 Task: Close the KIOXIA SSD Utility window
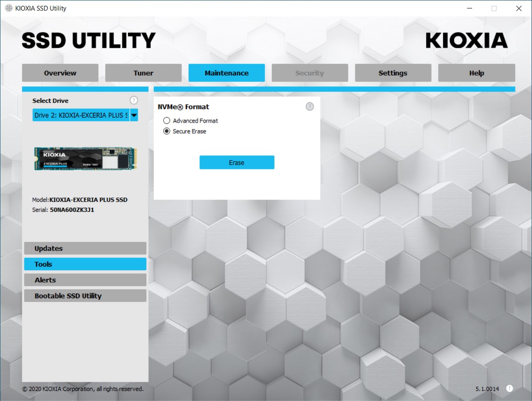(x=519, y=8)
